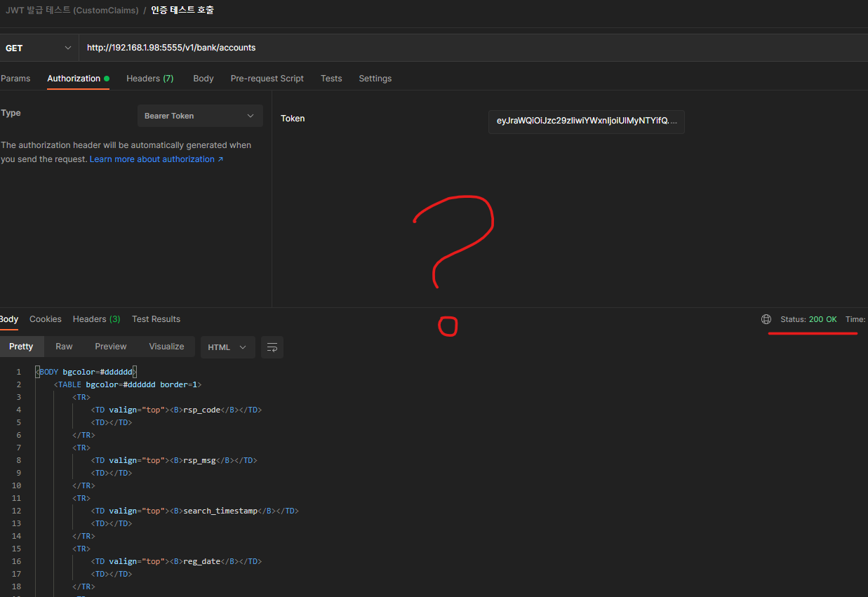868x597 pixels.
Task: Open the request Settings tab
Action: pyautogui.click(x=375, y=79)
